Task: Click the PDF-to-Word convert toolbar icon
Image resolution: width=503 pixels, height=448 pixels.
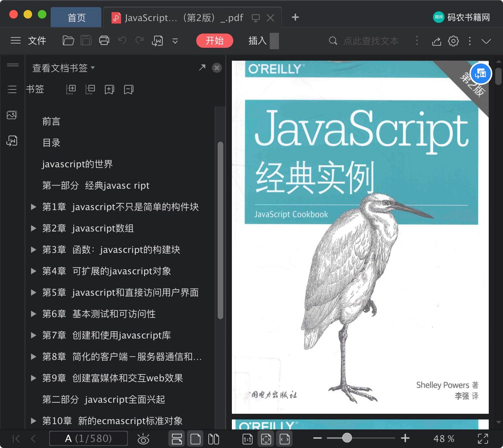Action: 157,41
